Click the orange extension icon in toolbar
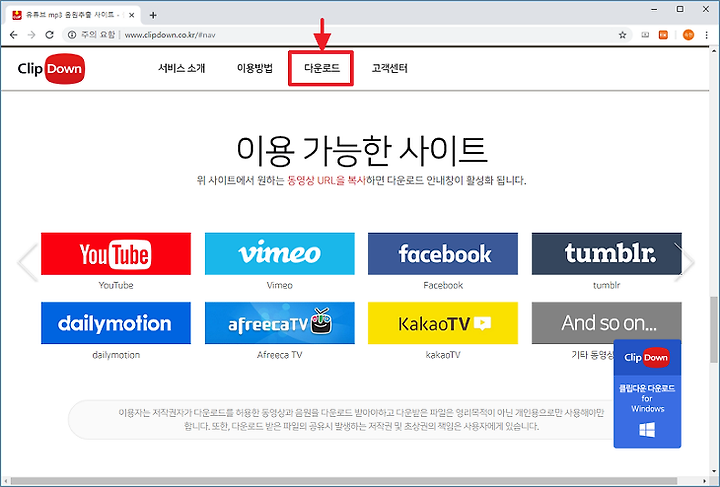720x487 pixels. click(x=663, y=35)
